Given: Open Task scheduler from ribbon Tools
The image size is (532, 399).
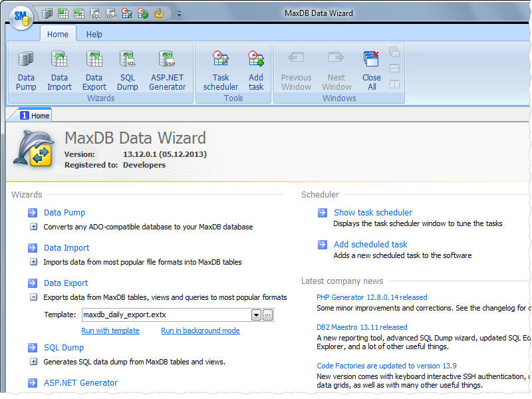Looking at the screenshot, I should coord(221,71).
